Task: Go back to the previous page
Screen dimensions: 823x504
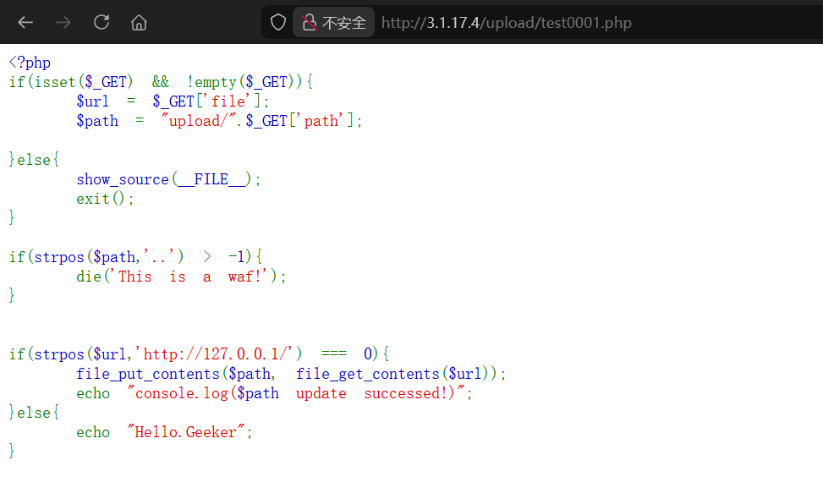Action: coord(25,23)
